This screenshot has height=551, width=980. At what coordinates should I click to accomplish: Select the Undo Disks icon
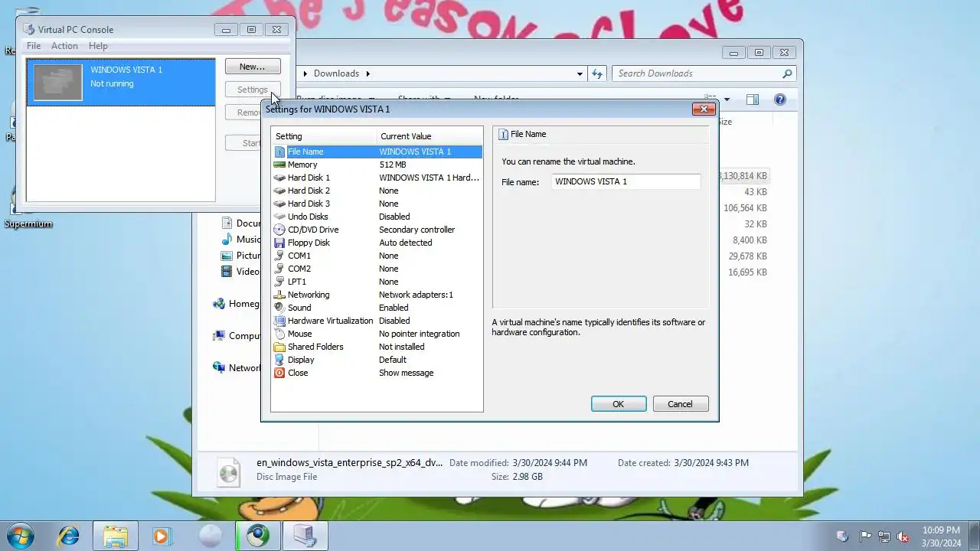pos(279,217)
